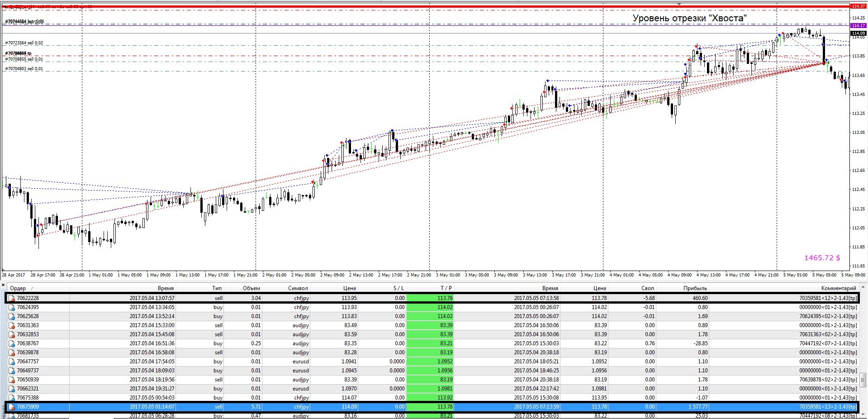Click the order icon of row 70622228
Screen dimensions: 868x419
[12, 298]
